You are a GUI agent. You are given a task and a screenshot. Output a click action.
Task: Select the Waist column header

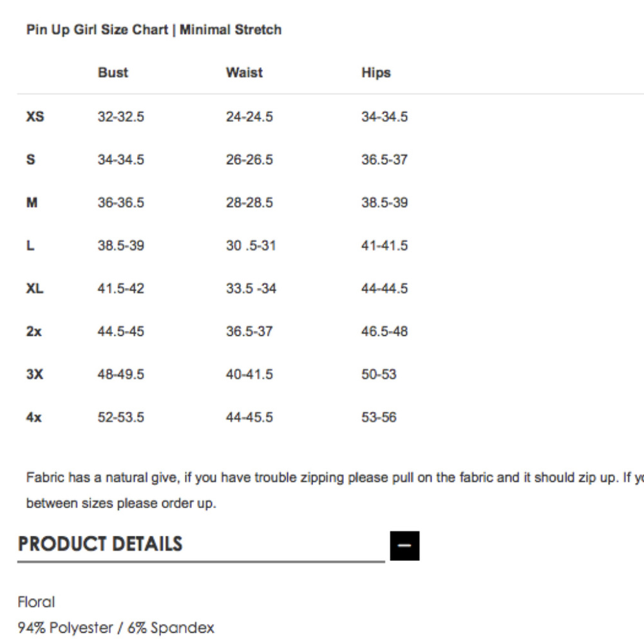pos(244,73)
